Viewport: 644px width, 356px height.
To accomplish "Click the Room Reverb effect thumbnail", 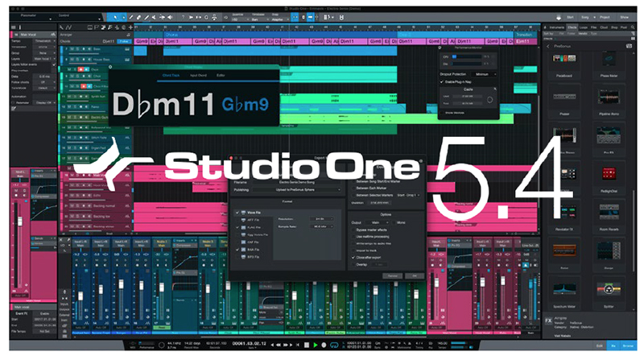I will tap(609, 213).
